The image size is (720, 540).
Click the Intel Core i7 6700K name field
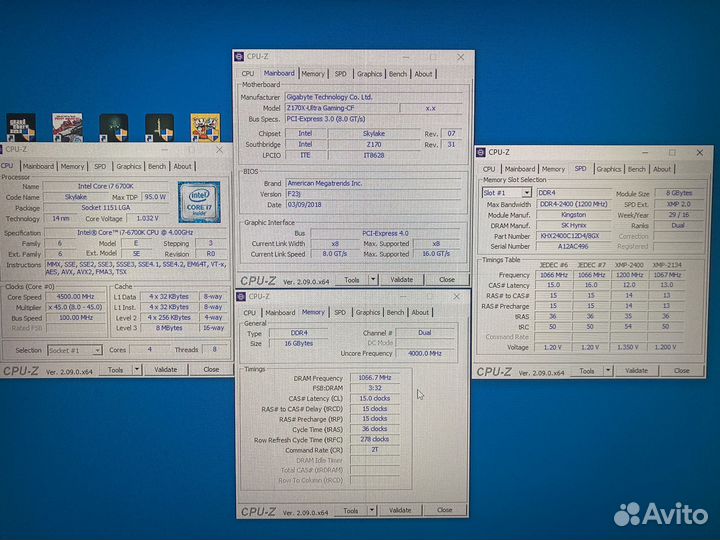106,186
